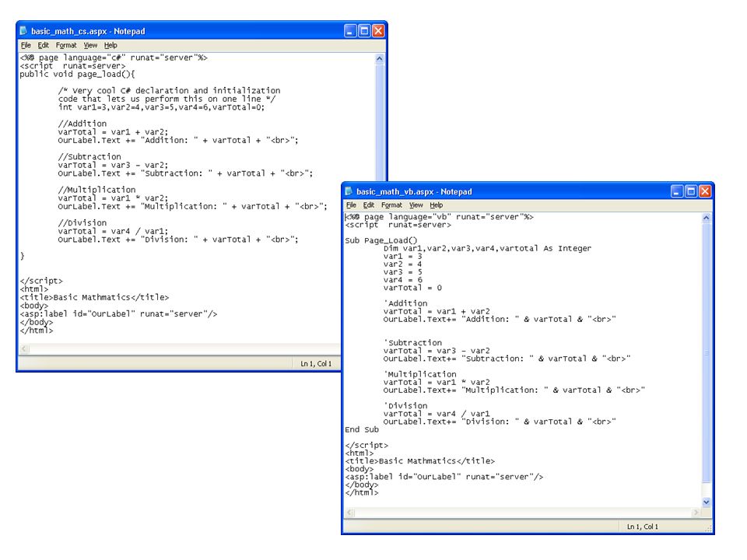Viewport: 747px width, 560px height.
Task: Click the '//Subtraction' comment in C# file
Action: (x=89, y=156)
